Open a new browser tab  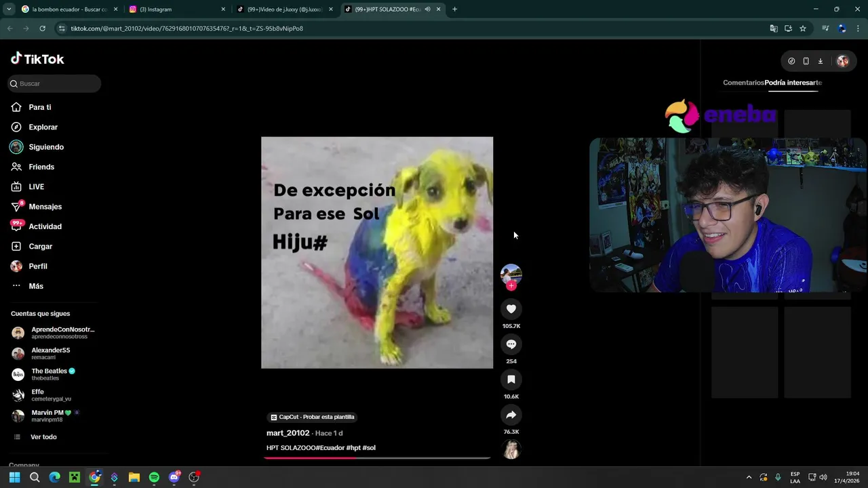(x=454, y=9)
